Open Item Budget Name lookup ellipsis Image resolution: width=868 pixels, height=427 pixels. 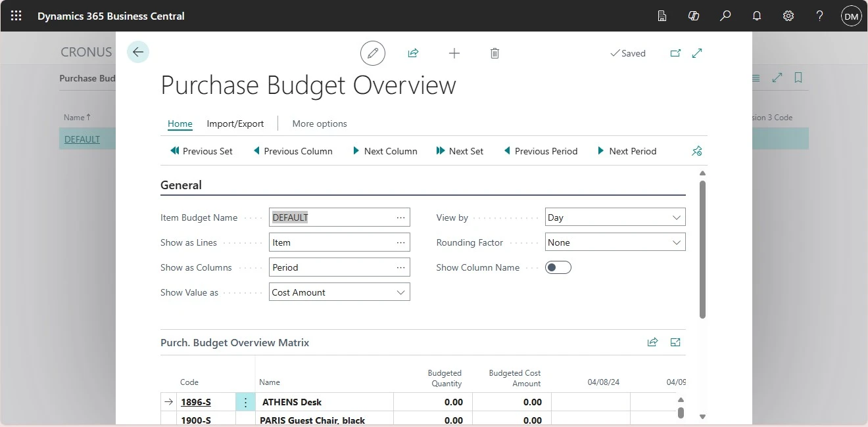click(x=400, y=217)
